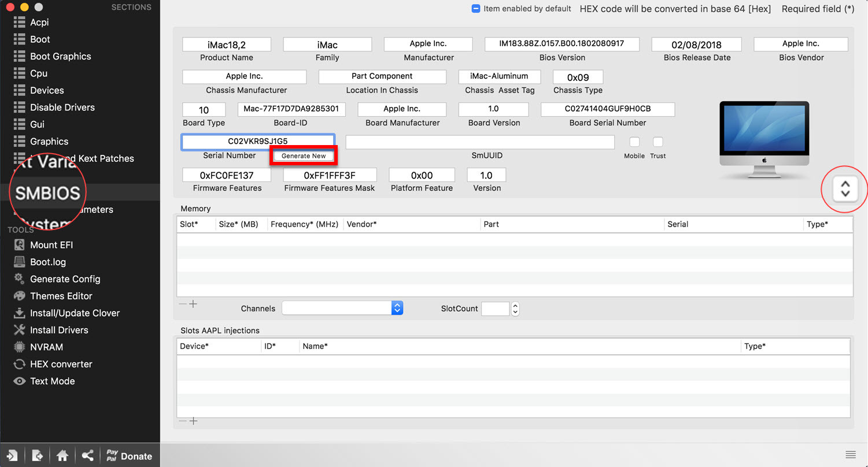Image resolution: width=868 pixels, height=467 pixels.
Task: Click the Platform Feature field 0x00
Action: coord(422,175)
